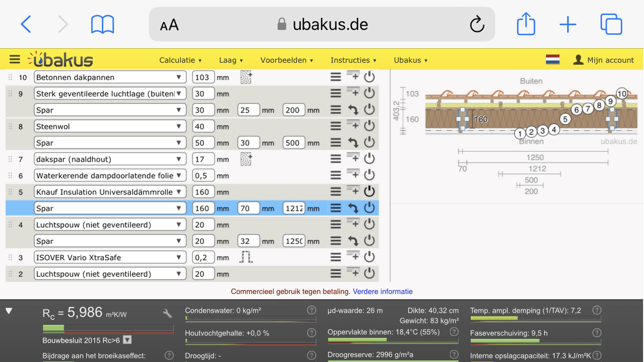
Task: Toggle power for layer 4 Luchtspouw
Action: pyautogui.click(x=369, y=224)
